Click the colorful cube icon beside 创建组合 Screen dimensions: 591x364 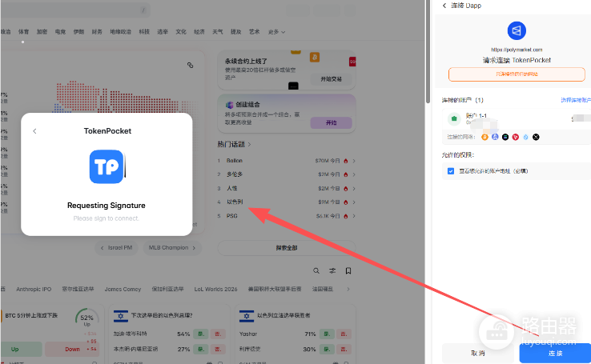click(x=230, y=105)
